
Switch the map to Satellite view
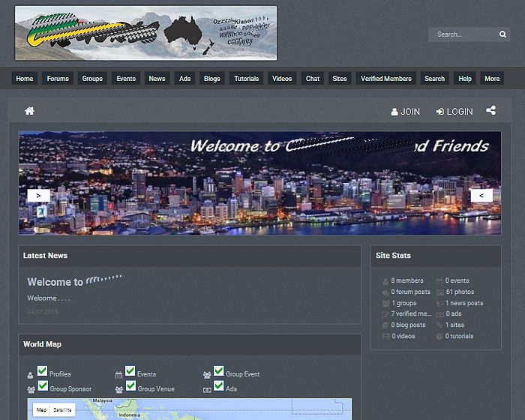63,410
